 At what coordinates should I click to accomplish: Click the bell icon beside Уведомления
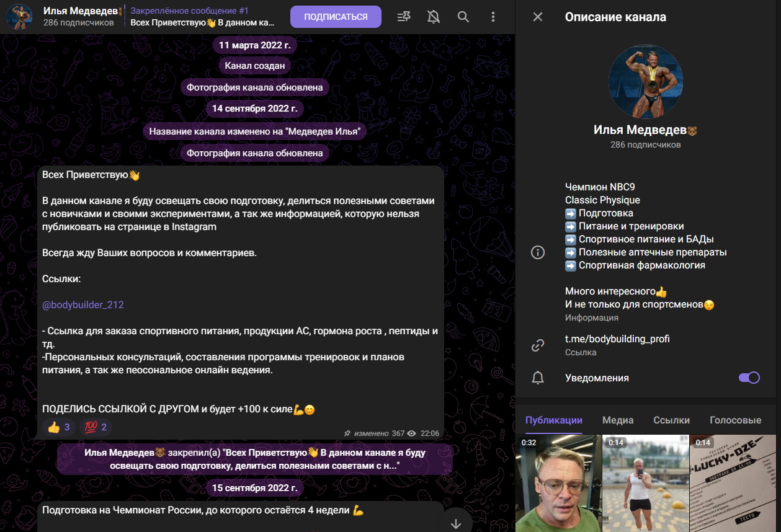click(538, 378)
